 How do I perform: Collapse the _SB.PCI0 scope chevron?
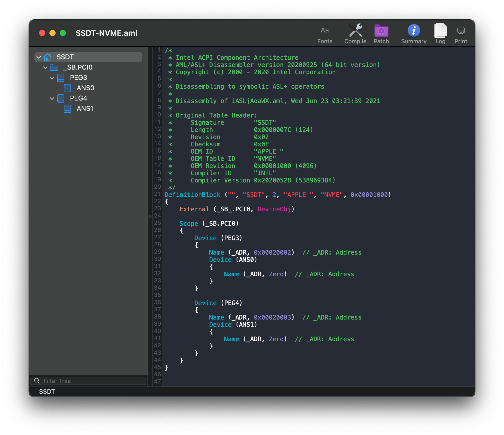tap(45, 68)
